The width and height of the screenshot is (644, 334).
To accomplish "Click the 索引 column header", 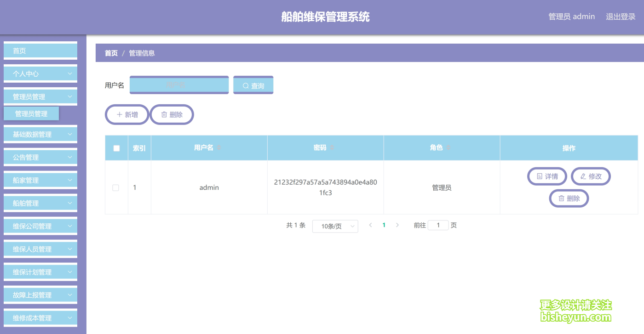I will coord(139,148).
